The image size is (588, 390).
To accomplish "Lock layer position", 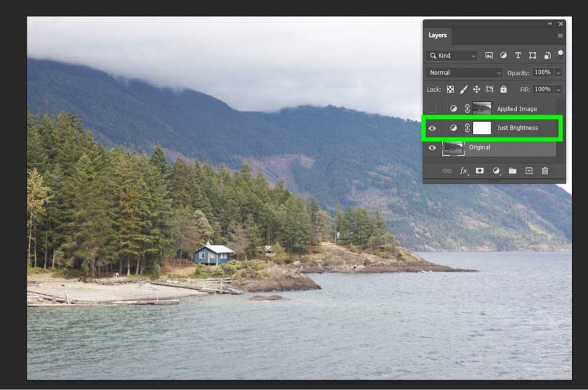I will click(477, 89).
